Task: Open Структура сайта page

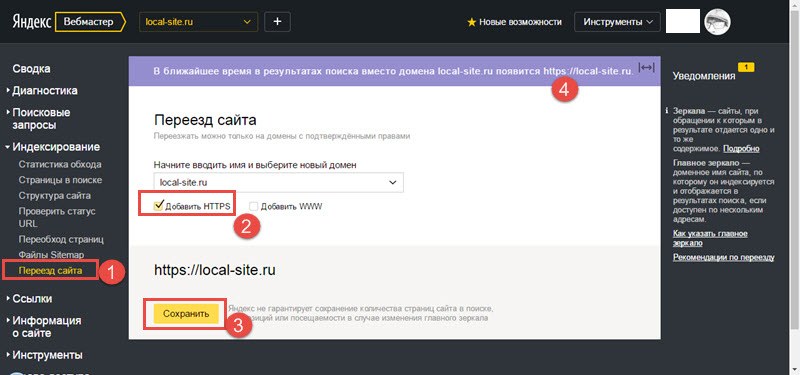Action: pos(55,195)
